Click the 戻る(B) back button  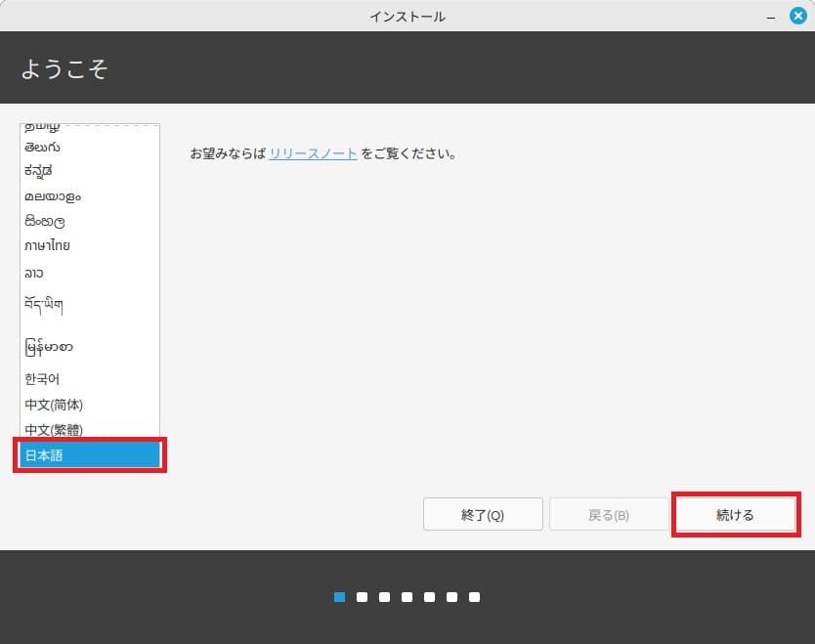pos(609,513)
